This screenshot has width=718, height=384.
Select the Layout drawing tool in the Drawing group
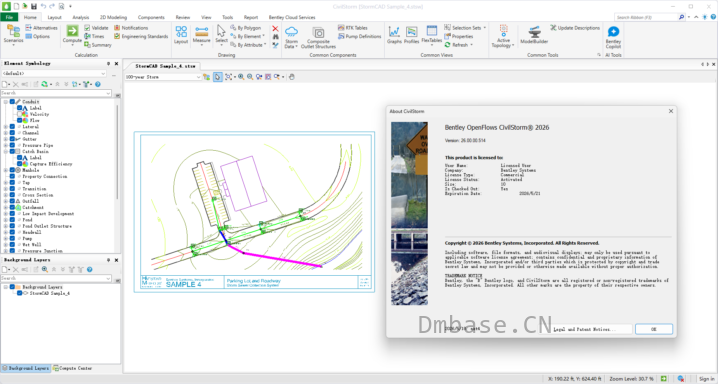[x=181, y=34]
